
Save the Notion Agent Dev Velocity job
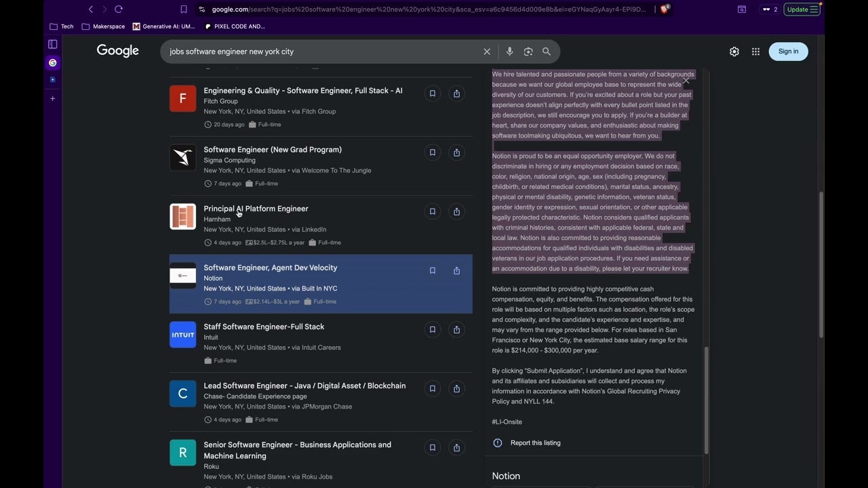[432, 270]
